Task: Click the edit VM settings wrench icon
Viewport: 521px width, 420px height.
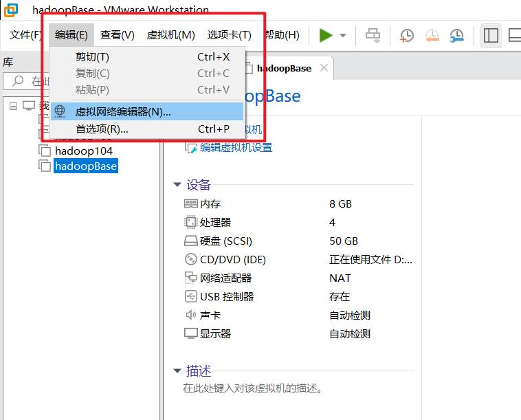Action: point(191,148)
